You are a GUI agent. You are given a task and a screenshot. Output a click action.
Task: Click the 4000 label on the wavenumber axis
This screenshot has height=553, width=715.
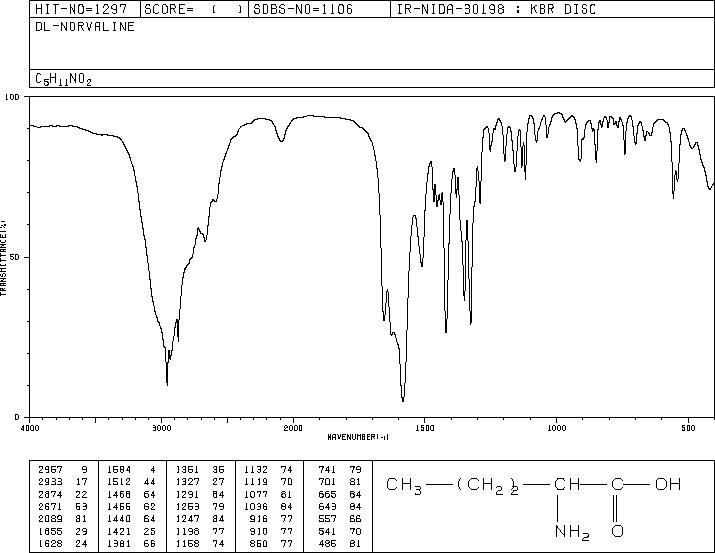(30, 428)
